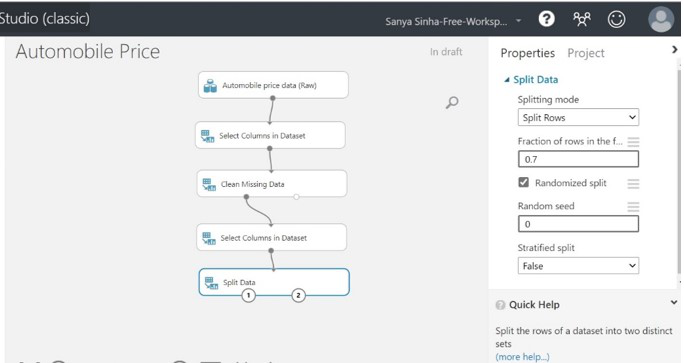Select the Split Data module
Image resolution: width=684 pixels, height=363 pixels.
[274, 282]
